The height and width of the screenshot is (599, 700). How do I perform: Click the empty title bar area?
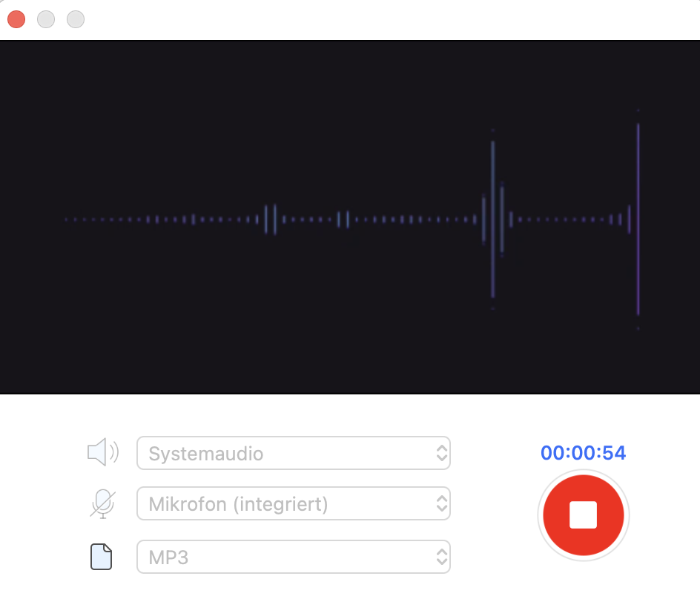pos(371,20)
